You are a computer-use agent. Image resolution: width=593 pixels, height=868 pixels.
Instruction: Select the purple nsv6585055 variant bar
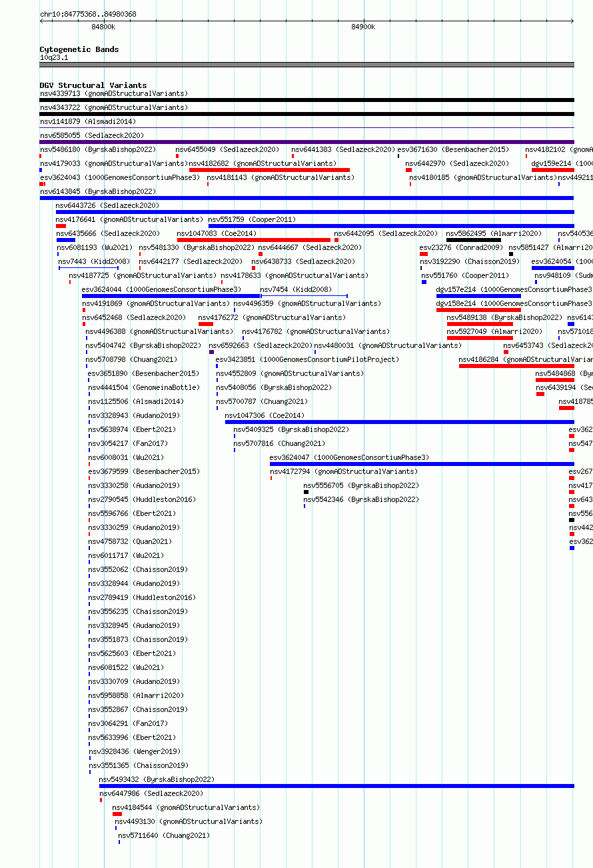coord(306,142)
